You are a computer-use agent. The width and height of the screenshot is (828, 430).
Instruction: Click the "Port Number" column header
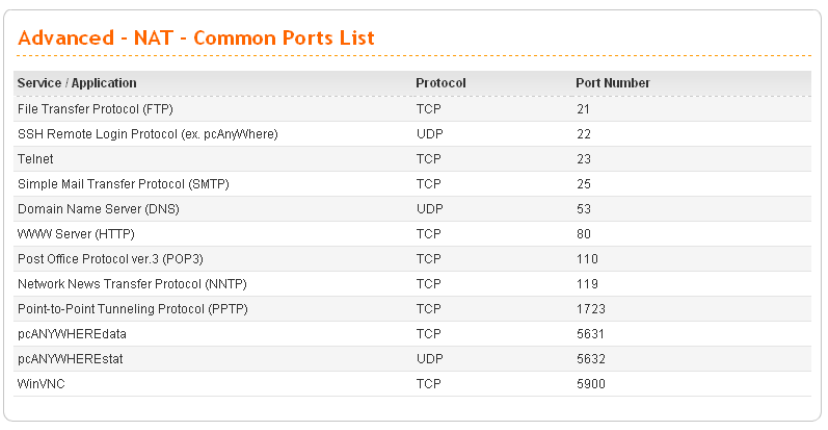click(x=613, y=83)
